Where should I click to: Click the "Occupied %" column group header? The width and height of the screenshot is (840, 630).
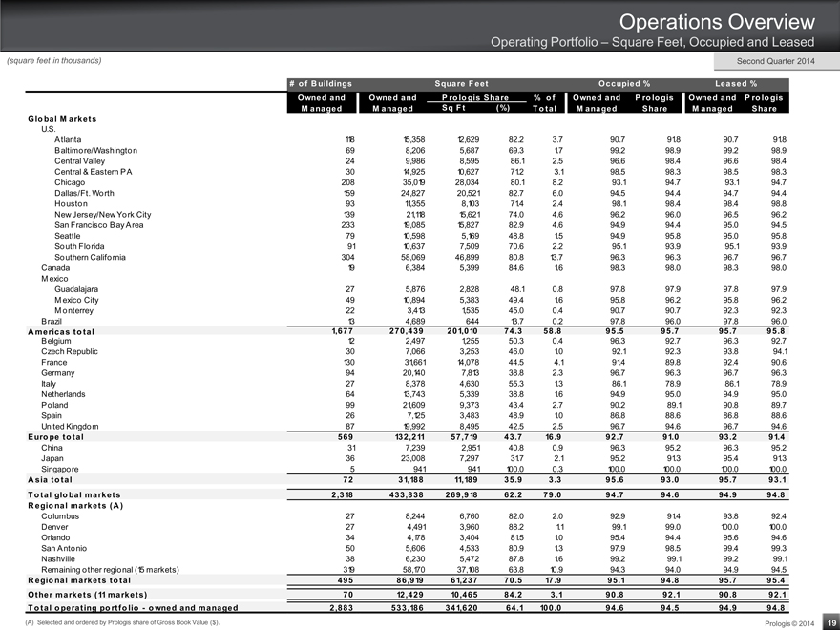tap(624, 82)
